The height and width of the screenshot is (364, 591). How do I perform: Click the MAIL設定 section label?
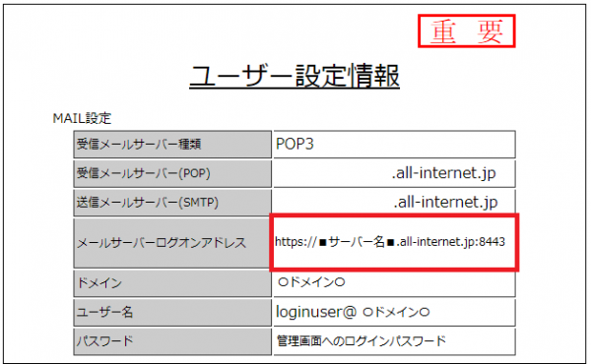(82, 119)
